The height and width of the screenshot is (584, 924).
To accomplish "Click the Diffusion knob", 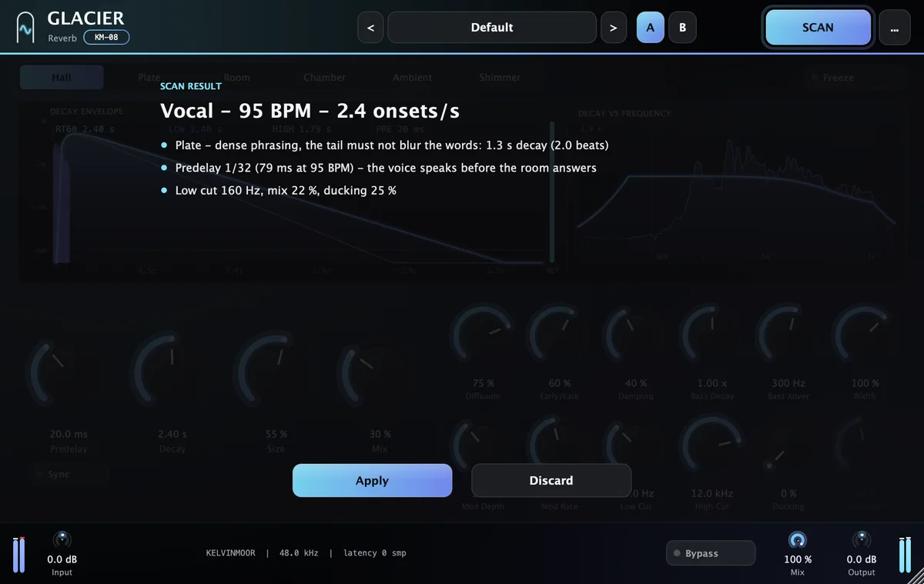I will coord(483,335).
